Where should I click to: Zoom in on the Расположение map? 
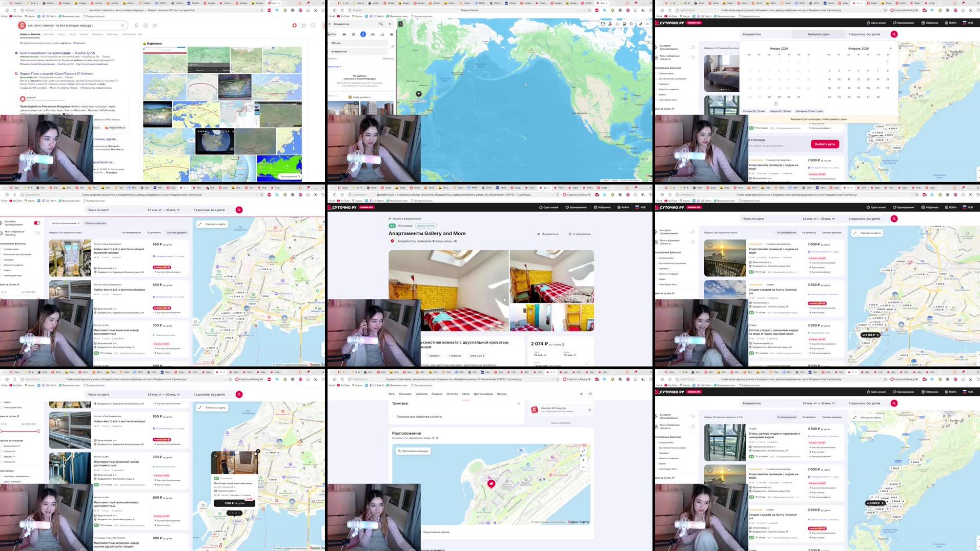(x=583, y=460)
